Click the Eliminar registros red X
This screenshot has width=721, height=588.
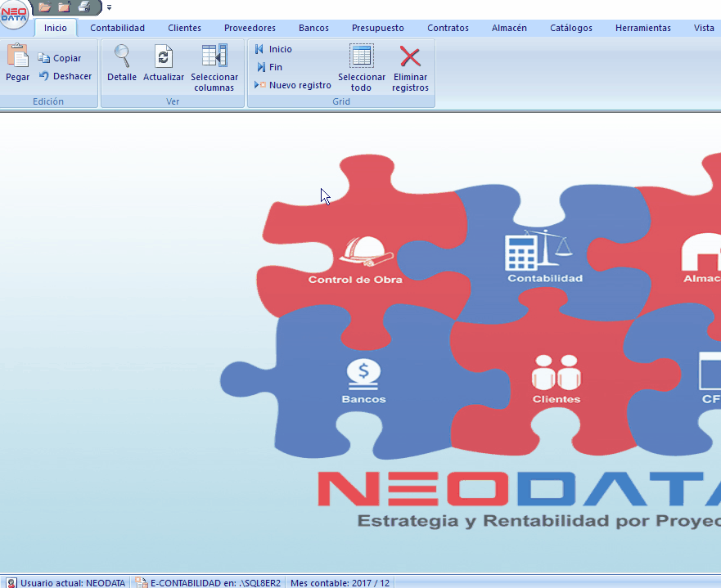click(x=410, y=56)
